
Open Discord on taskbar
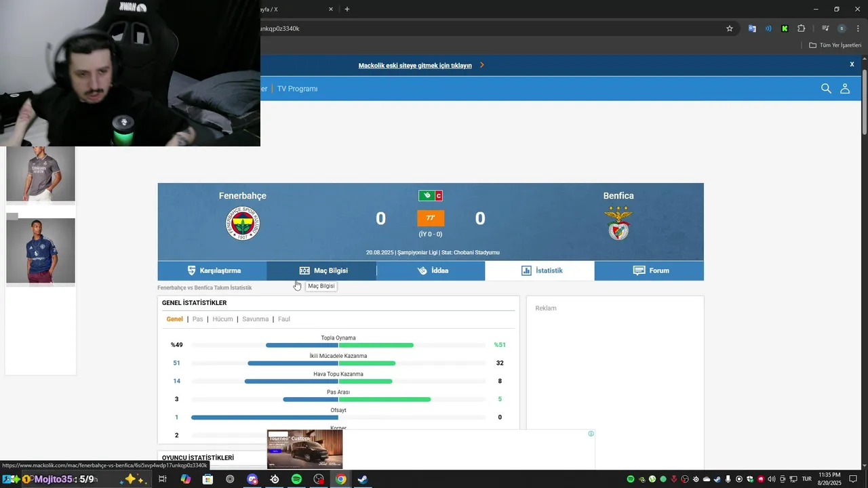point(252,479)
